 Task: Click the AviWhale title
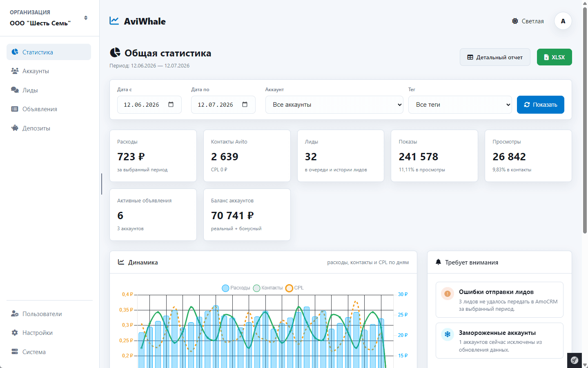(x=145, y=21)
